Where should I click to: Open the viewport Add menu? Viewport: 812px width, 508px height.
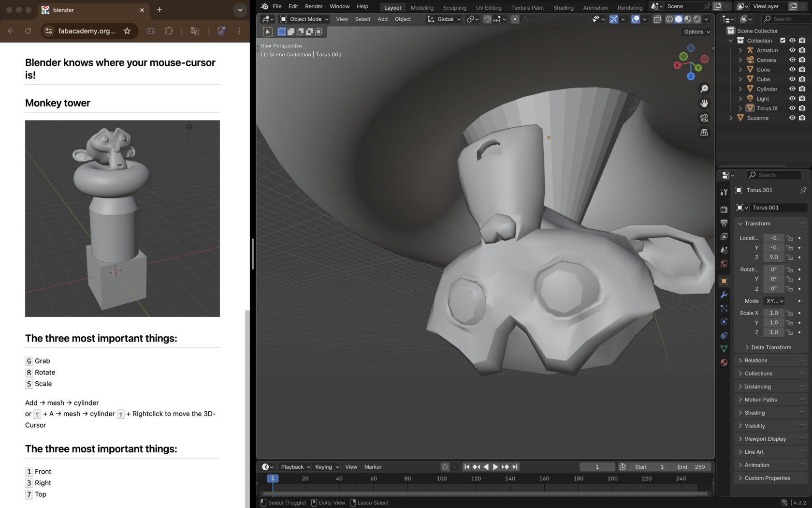382,19
